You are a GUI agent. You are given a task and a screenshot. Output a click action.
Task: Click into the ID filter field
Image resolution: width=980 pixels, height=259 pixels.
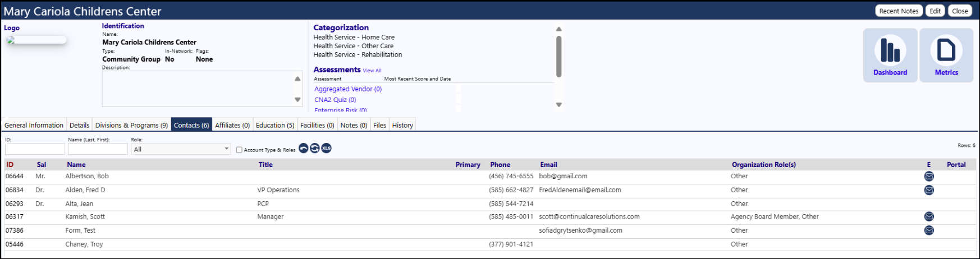click(x=35, y=149)
